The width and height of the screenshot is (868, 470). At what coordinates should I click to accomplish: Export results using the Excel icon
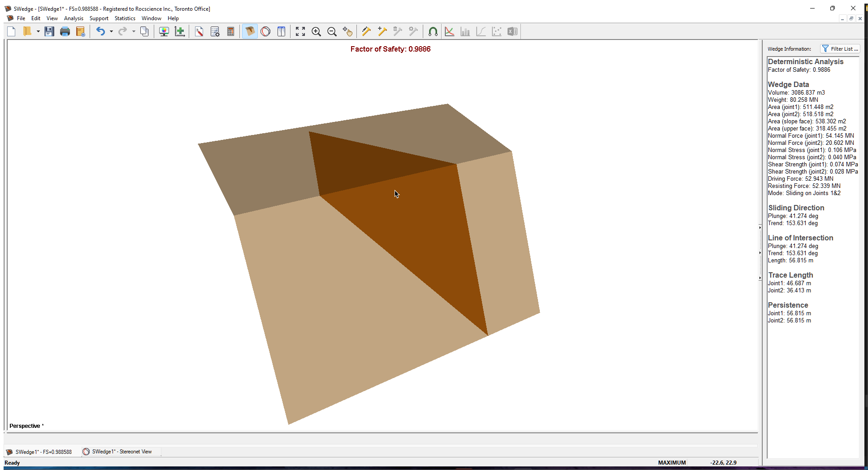point(512,31)
